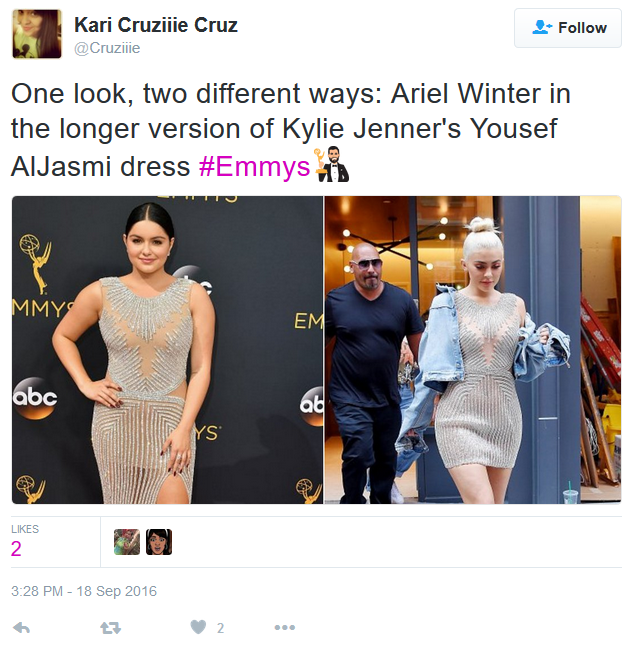Click the Follow button
This screenshot has height=648, width=629.
coord(567,28)
